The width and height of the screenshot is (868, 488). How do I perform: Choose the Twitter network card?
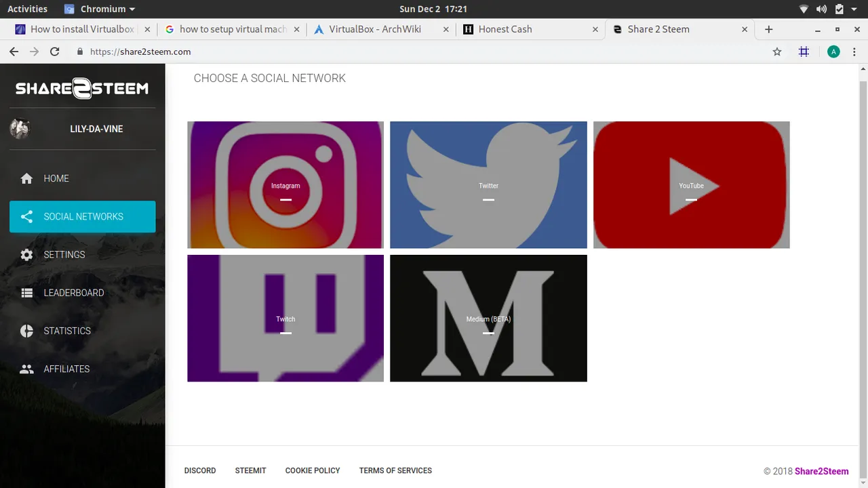488,185
